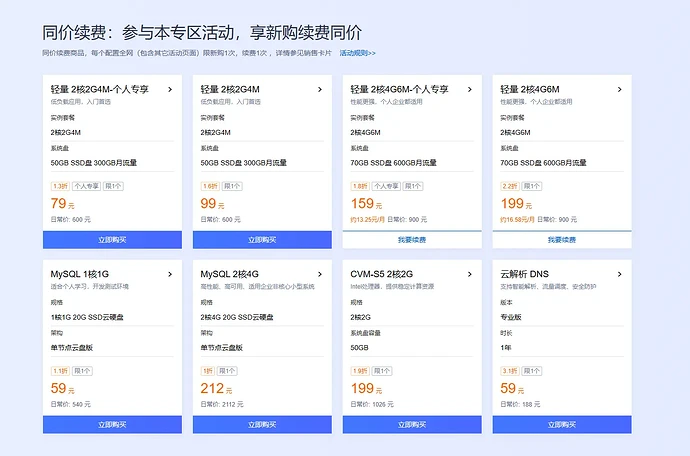Image resolution: width=690 pixels, height=456 pixels.
Task: Open the CVM-S5 2核2G title
Action: [x=382, y=274]
